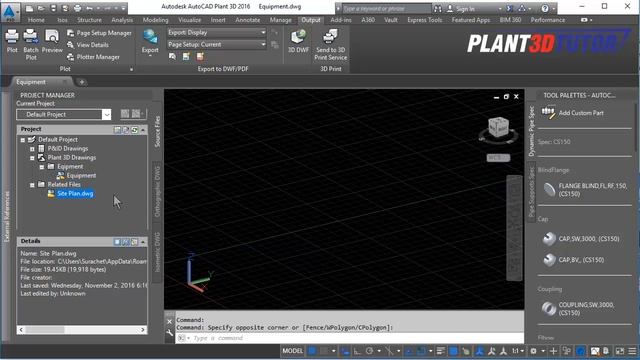Click the Save quick access icon
Image resolution: width=640 pixels, height=360 pixels.
pos(53,8)
